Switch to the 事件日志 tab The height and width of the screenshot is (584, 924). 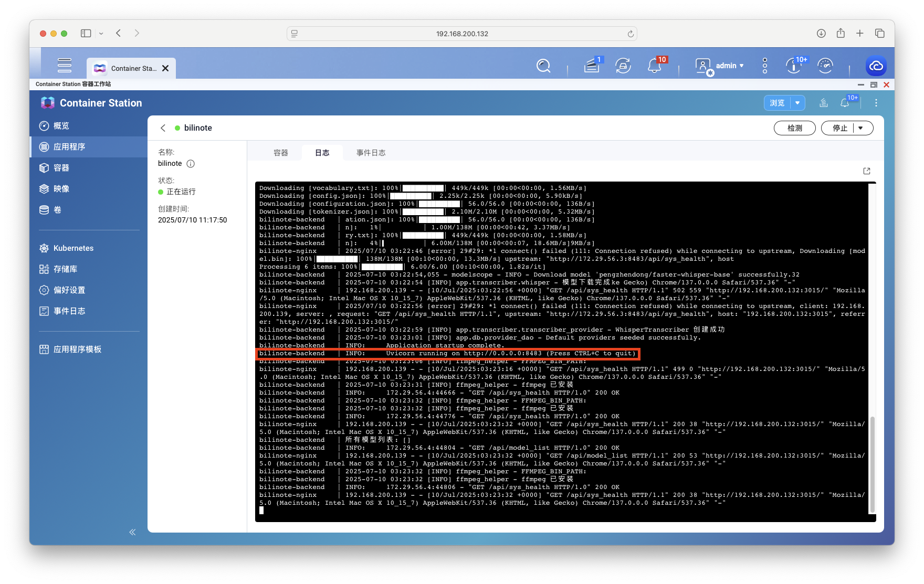pyautogui.click(x=371, y=153)
